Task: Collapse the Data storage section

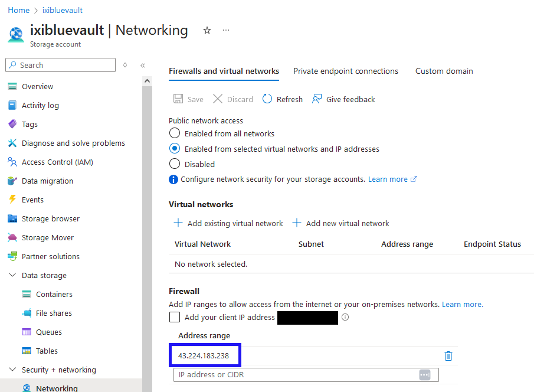Action: (12, 275)
